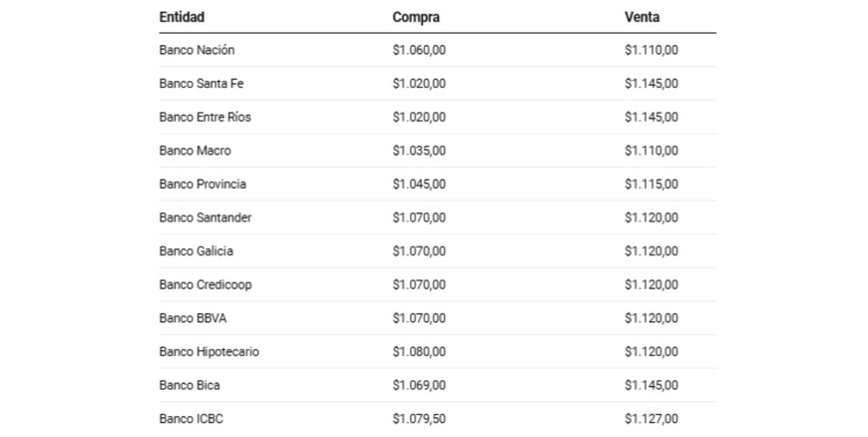Select Banco Hipotecario's compra value $1.080,00

click(419, 352)
